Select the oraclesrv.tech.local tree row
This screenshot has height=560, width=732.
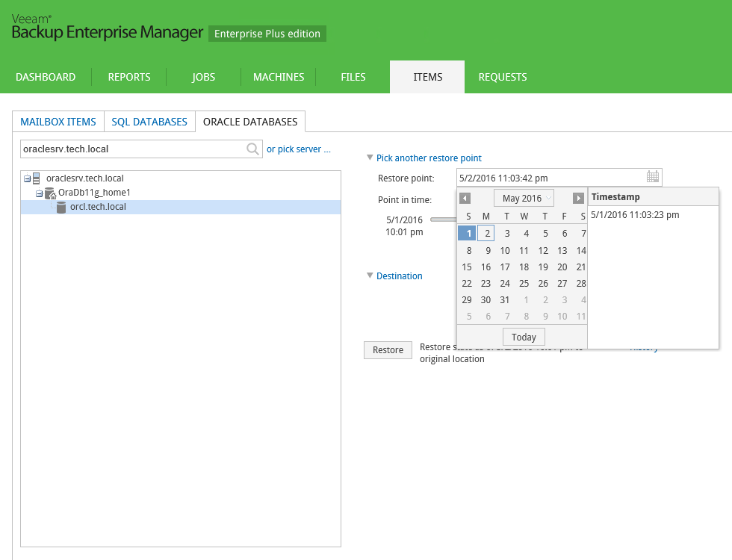[181, 178]
